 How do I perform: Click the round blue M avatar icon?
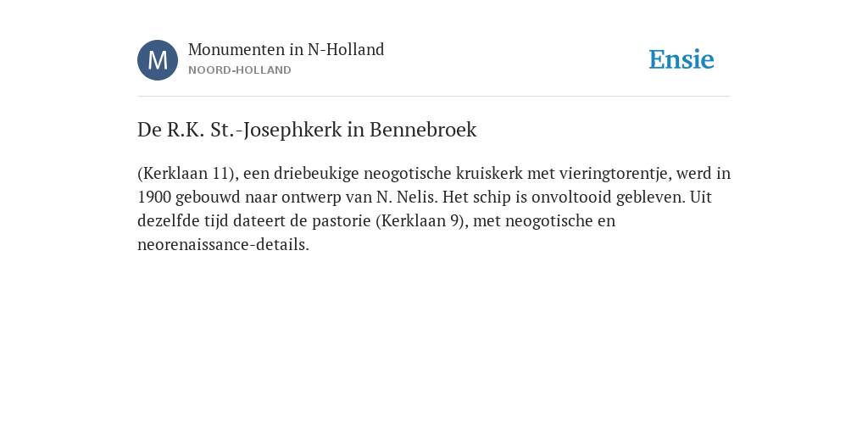tap(158, 60)
